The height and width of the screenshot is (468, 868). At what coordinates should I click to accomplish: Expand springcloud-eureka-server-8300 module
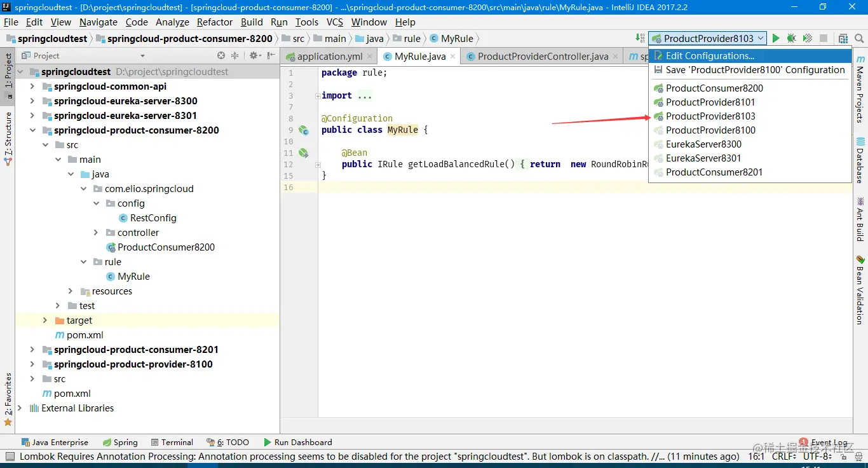click(x=32, y=101)
